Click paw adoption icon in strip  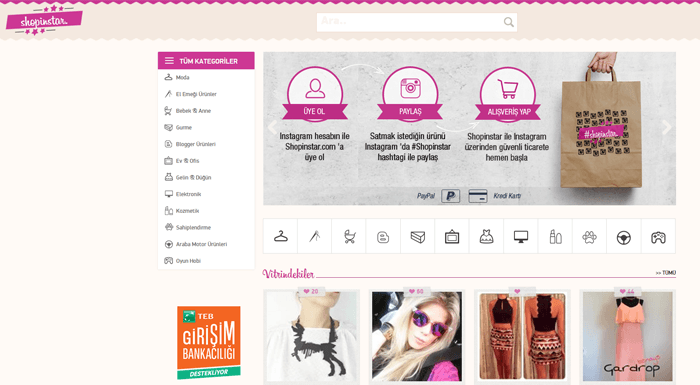pyautogui.click(x=589, y=236)
